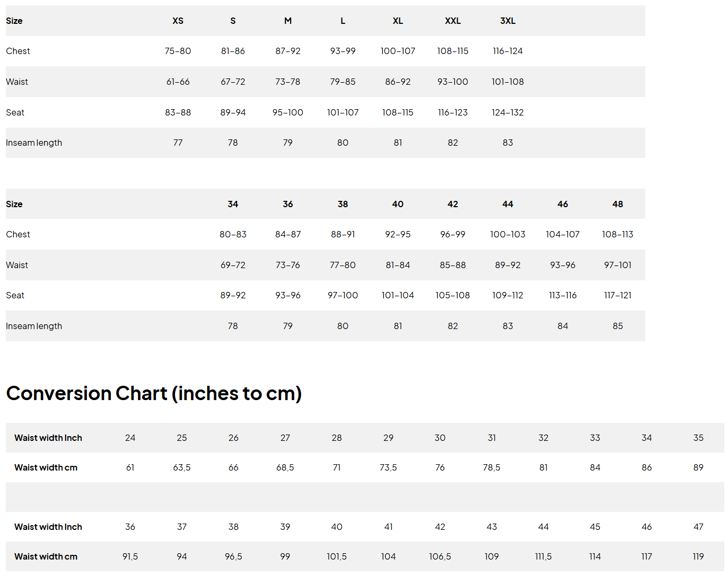Select size 48 column header
The height and width of the screenshot is (576, 728).
pos(617,204)
